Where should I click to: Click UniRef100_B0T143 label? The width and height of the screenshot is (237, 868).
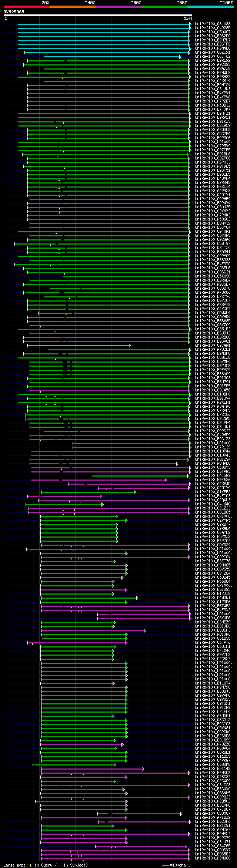[213, 768]
